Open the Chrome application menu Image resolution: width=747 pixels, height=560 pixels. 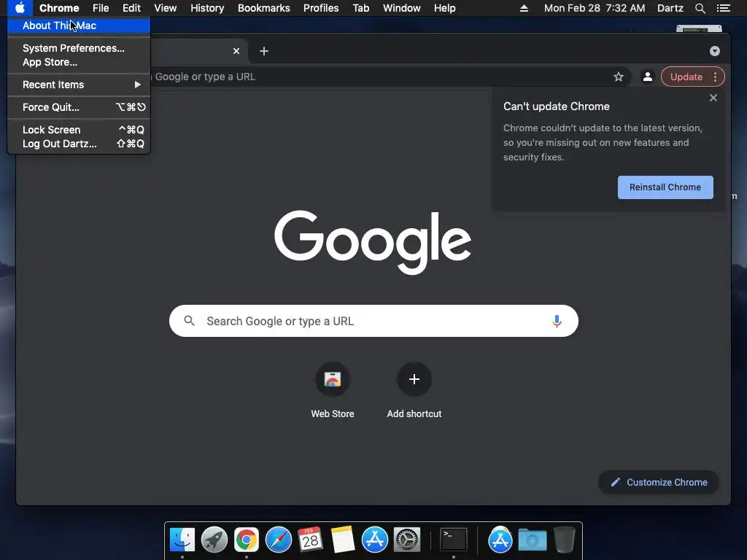click(59, 8)
